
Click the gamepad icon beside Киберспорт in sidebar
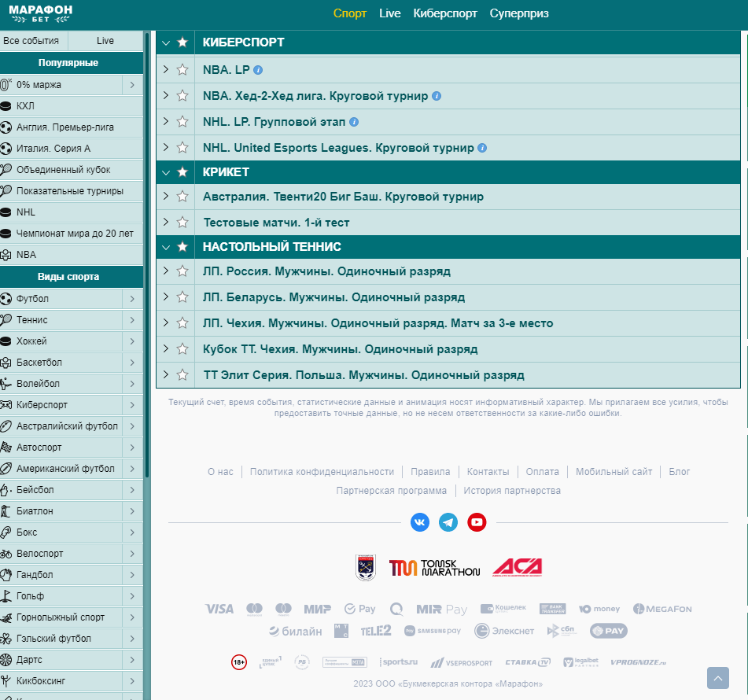(x=6, y=405)
